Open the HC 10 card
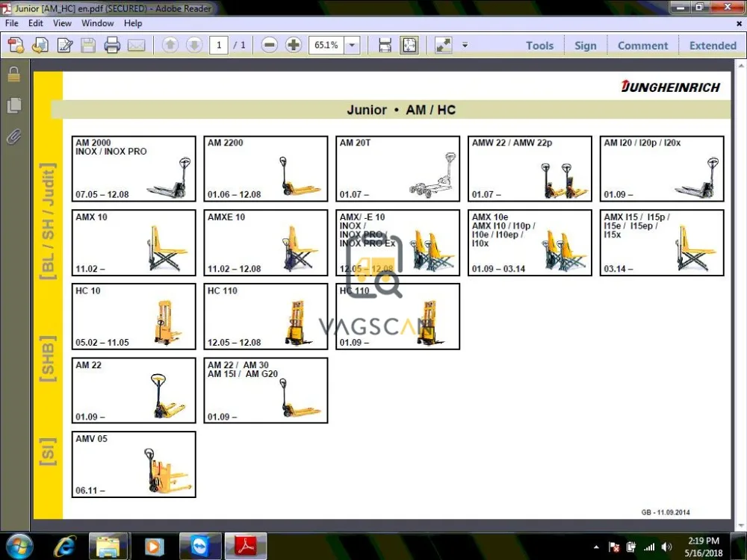 (134, 317)
